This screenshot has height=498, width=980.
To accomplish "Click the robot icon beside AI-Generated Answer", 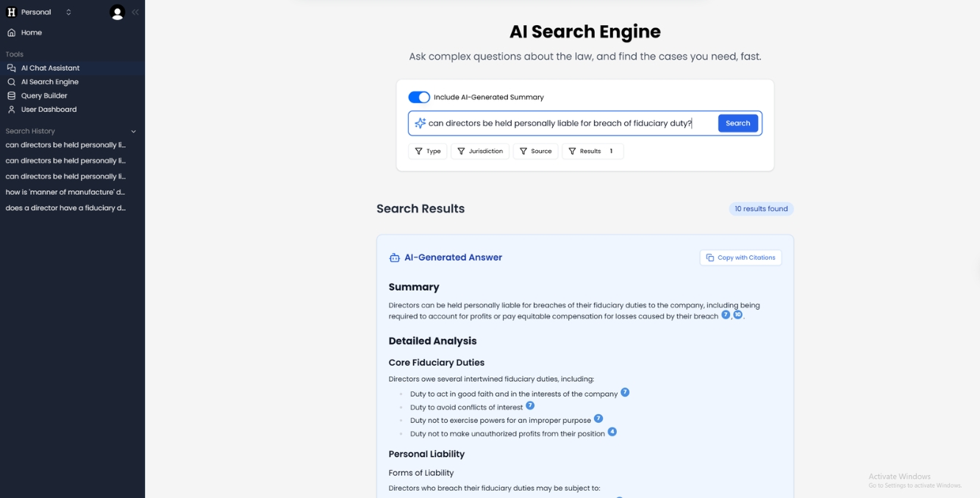I will tap(395, 257).
